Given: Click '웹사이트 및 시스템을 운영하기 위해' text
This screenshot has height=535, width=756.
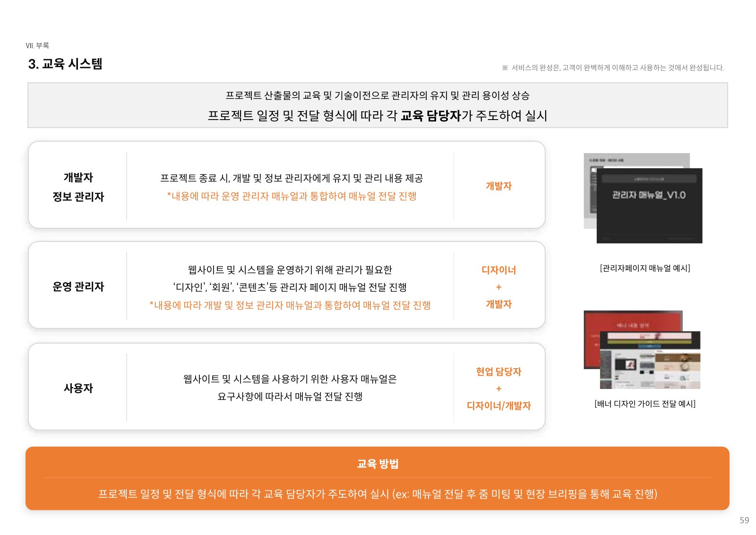Looking at the screenshot, I should pos(290,270).
